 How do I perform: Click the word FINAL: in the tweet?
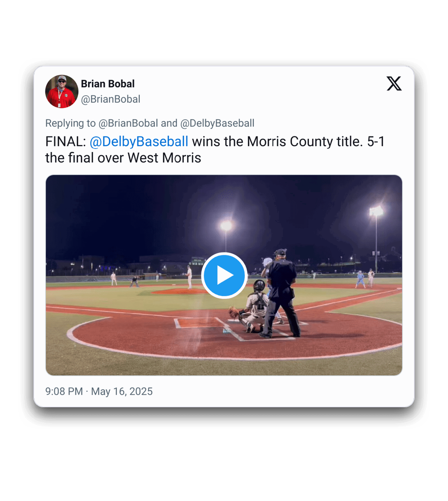[x=65, y=142]
